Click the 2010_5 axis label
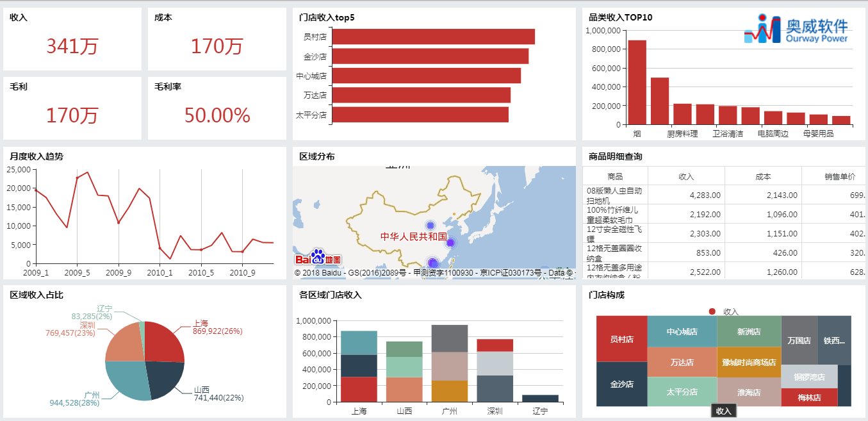Image resolution: width=868 pixels, height=421 pixels. [201, 272]
